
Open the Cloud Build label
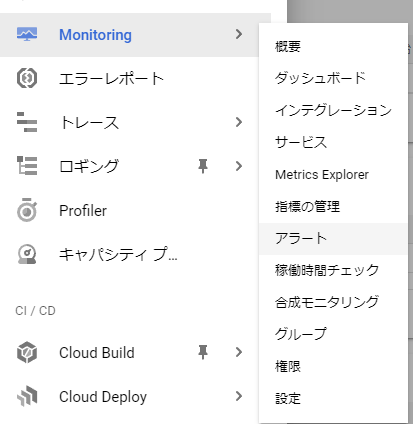[x=97, y=353]
